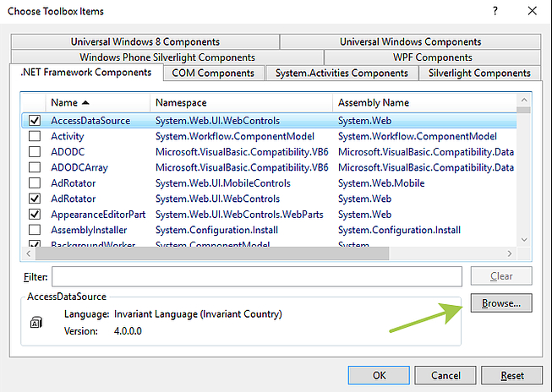Select the Activity row name
Screen dimensions: 552x392
pos(68,136)
